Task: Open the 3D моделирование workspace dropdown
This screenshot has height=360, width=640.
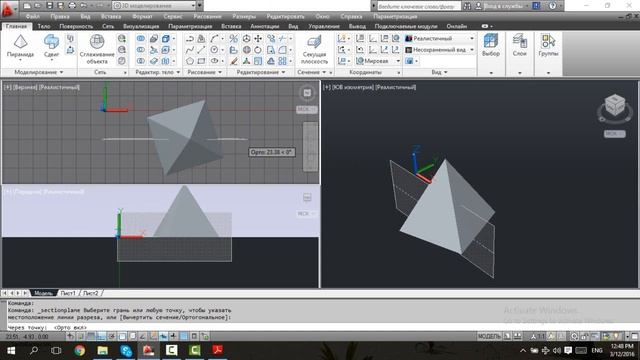Action: click(154, 6)
